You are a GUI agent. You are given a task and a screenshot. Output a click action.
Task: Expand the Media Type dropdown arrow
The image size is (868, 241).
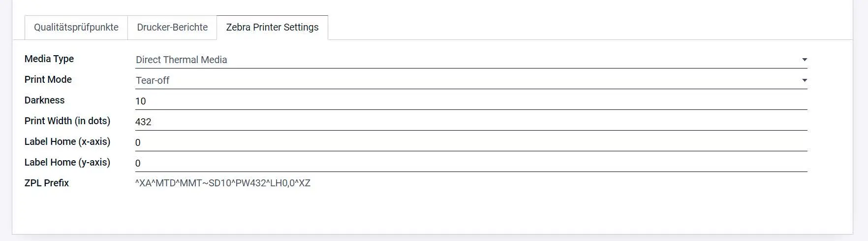click(x=804, y=60)
